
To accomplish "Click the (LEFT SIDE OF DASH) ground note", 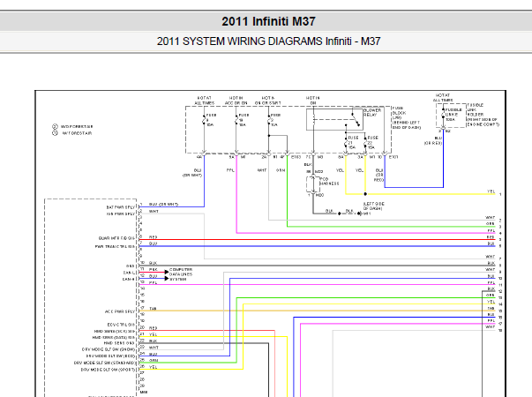I will click(x=373, y=206).
